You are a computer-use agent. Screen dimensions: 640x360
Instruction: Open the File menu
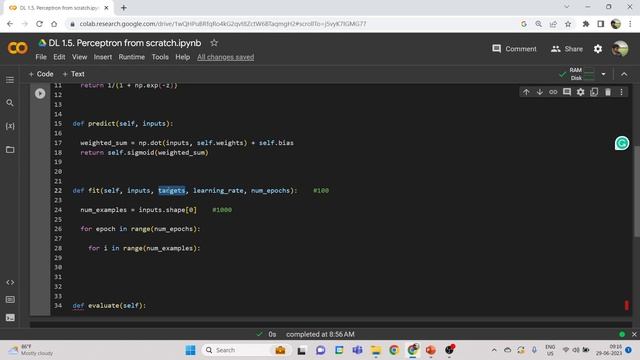pyautogui.click(x=41, y=57)
